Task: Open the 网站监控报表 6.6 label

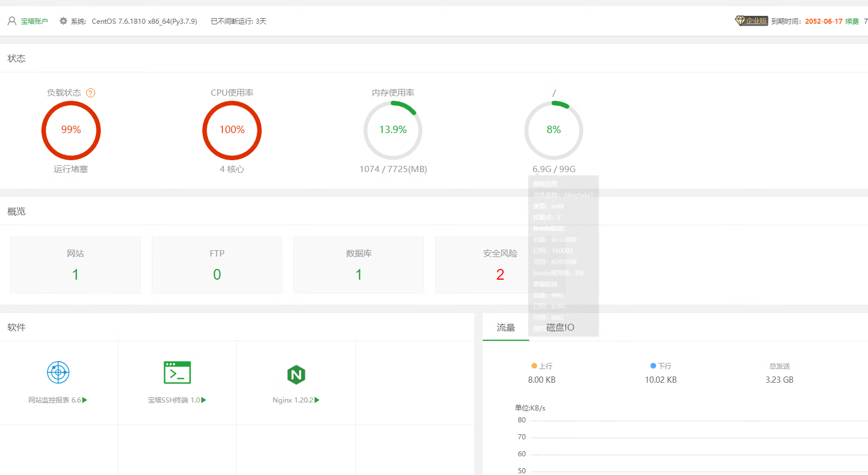Action: [54, 400]
